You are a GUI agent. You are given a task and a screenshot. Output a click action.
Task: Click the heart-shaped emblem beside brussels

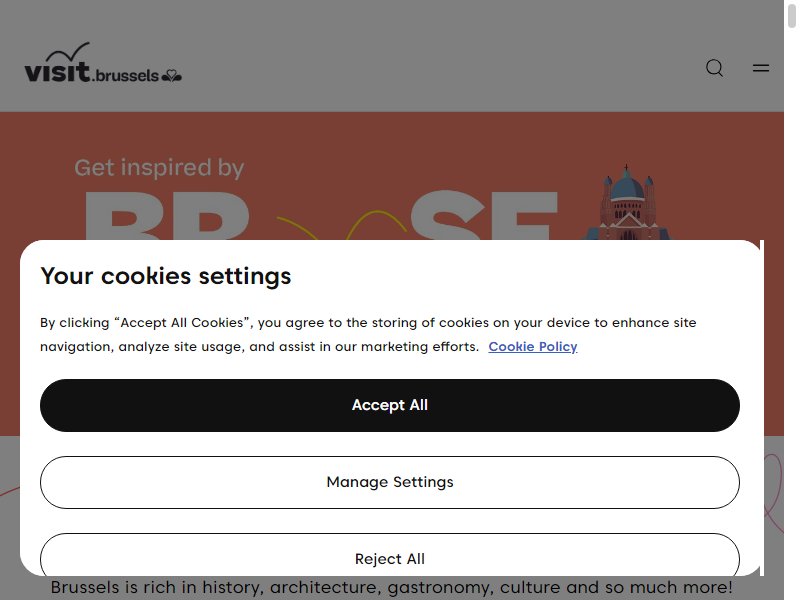tap(171, 76)
